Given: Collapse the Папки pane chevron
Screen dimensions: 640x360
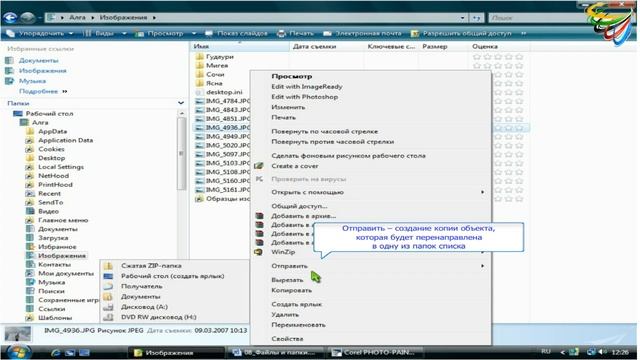Looking at the screenshot, I should click(x=181, y=103).
